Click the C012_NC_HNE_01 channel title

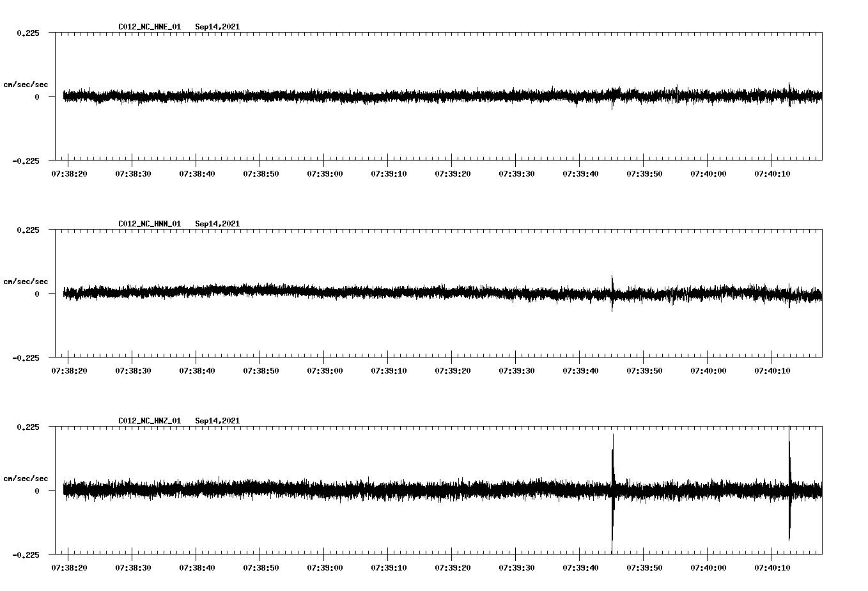click(x=150, y=27)
